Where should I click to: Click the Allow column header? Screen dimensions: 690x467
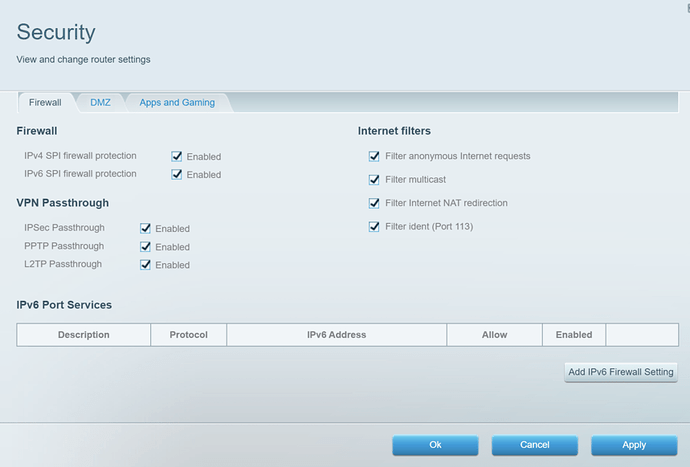click(495, 335)
